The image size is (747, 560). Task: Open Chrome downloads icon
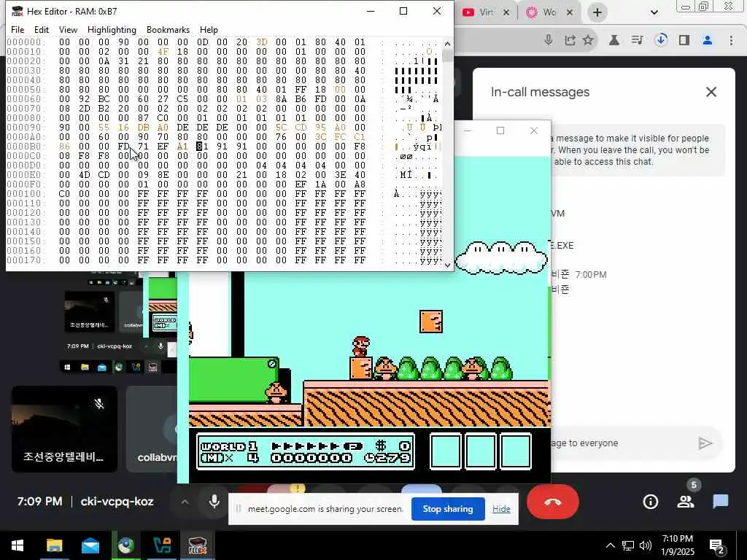pos(661,40)
